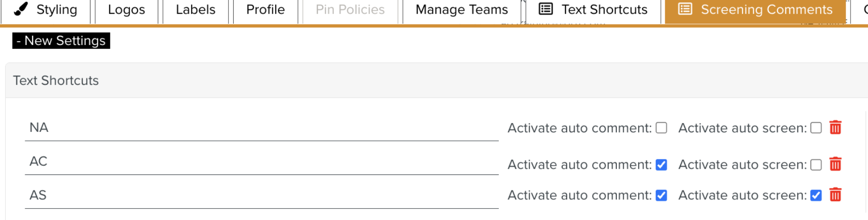
Task: Switch to the Labels tab
Action: [195, 10]
